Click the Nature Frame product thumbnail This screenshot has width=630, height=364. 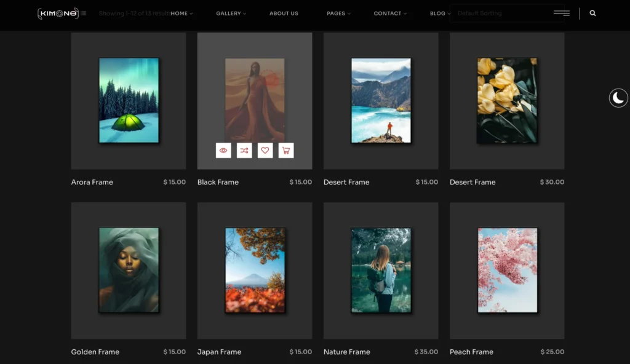coord(381,271)
